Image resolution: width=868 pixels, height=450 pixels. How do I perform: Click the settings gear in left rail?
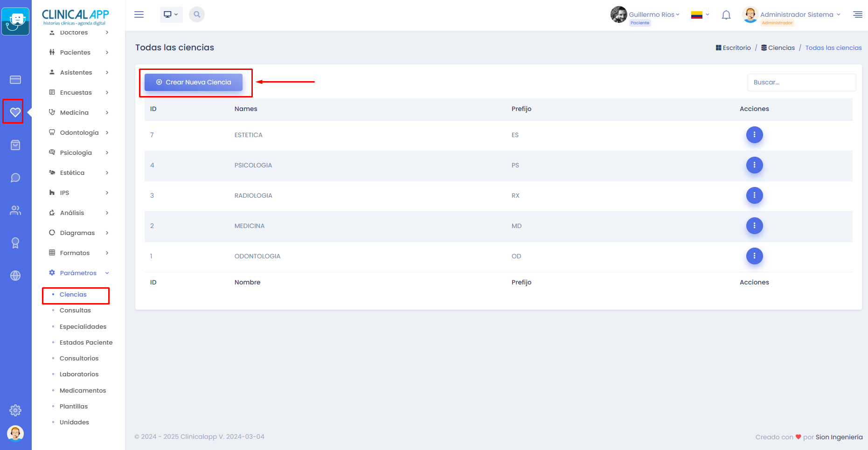[15, 410]
